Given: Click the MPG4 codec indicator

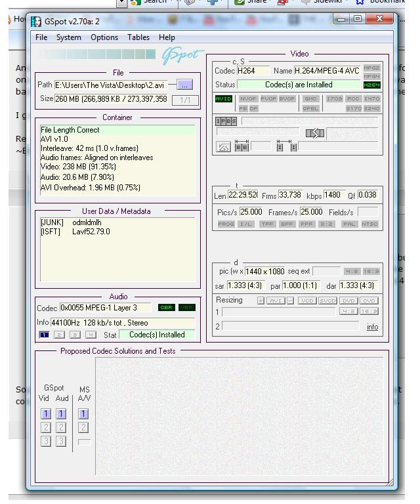Looking at the screenshot, I should tap(371, 76).
